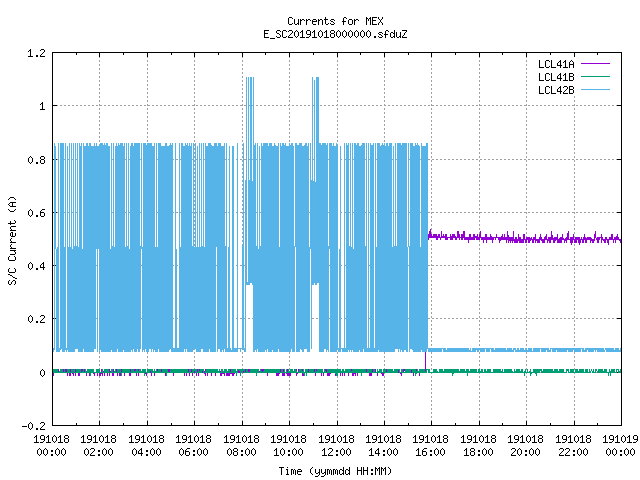Screen dimensions: 640x480
Task: Click the x-axis label 191018 16:00
Action: 431,446
